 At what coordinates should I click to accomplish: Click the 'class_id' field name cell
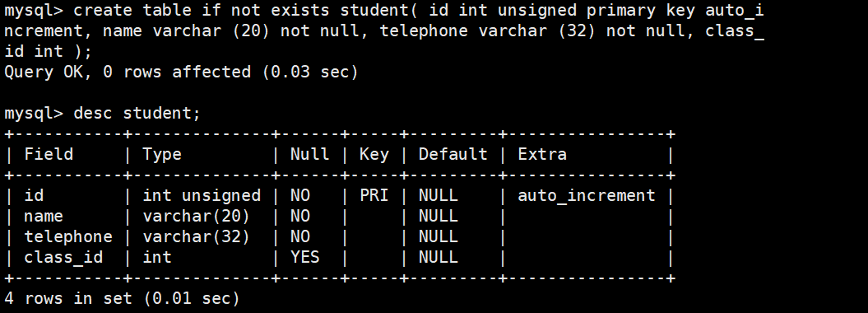pos(63,257)
